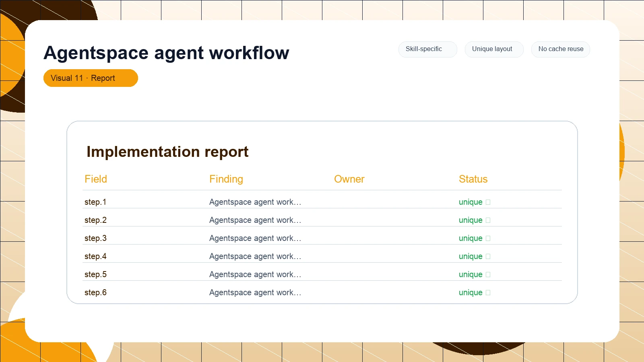The width and height of the screenshot is (644, 362).
Task: Click the finding text in step.1 row
Action: coord(255,202)
